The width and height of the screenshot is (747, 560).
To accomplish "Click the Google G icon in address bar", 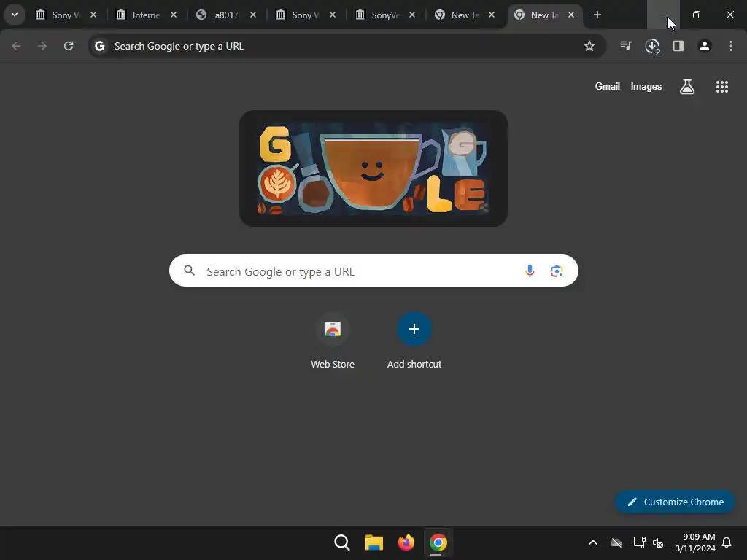I will [x=99, y=46].
